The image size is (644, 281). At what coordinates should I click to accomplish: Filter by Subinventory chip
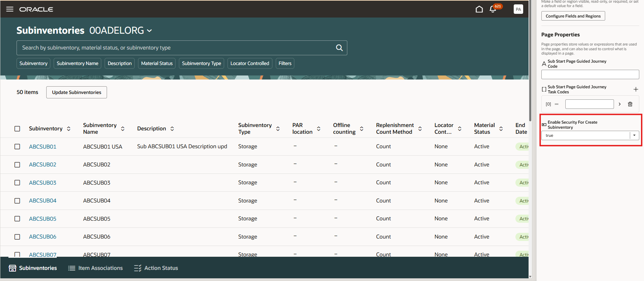(x=33, y=63)
